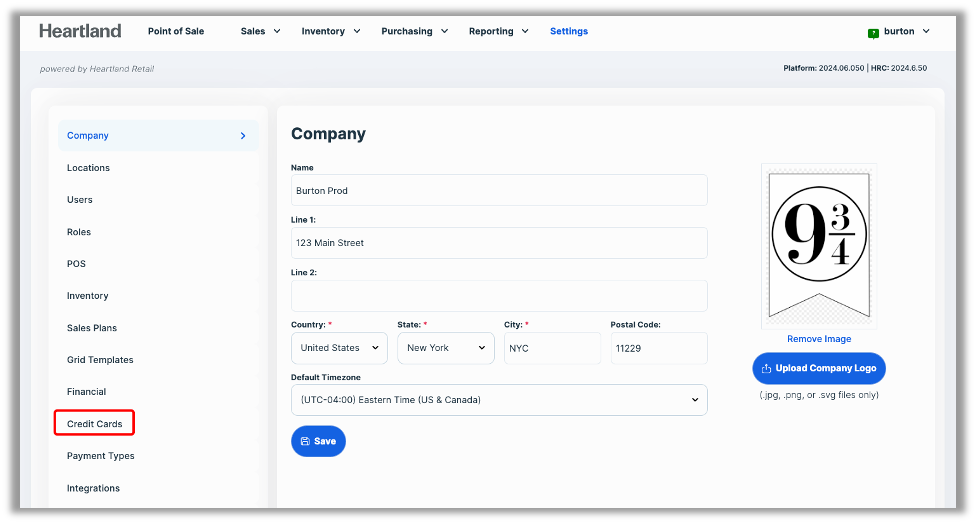Click the green burton user avatar icon
This screenshot has width=976, height=524.
(873, 32)
